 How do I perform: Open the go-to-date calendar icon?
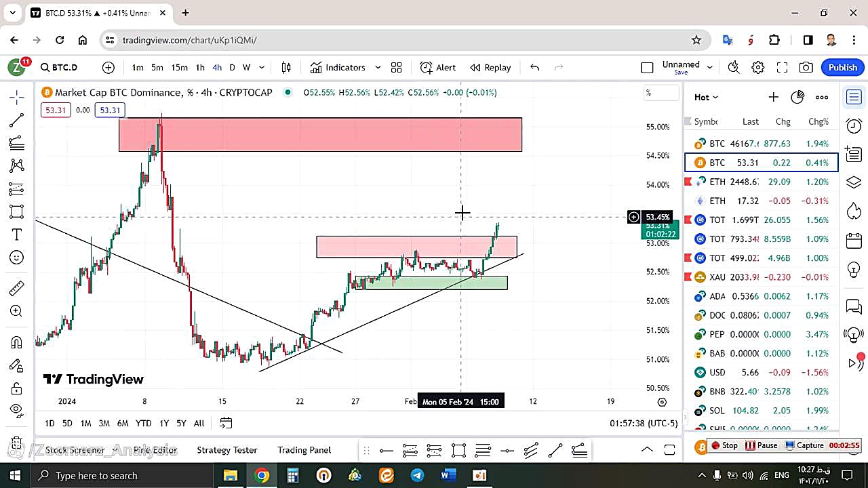[x=226, y=423]
